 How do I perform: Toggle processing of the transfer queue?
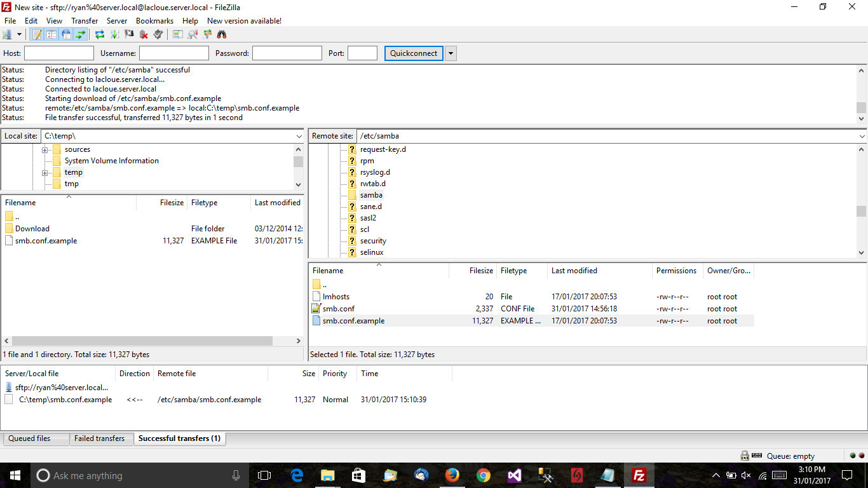[x=115, y=34]
